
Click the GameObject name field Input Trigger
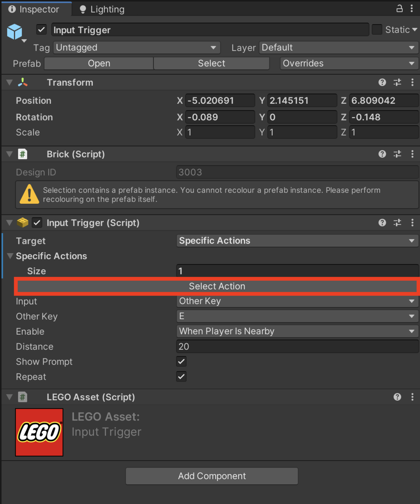point(210,30)
